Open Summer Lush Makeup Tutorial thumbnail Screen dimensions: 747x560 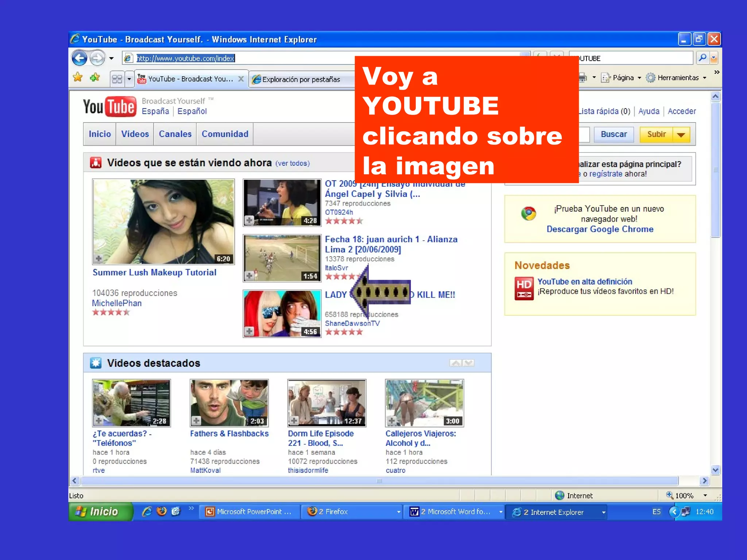(x=163, y=221)
